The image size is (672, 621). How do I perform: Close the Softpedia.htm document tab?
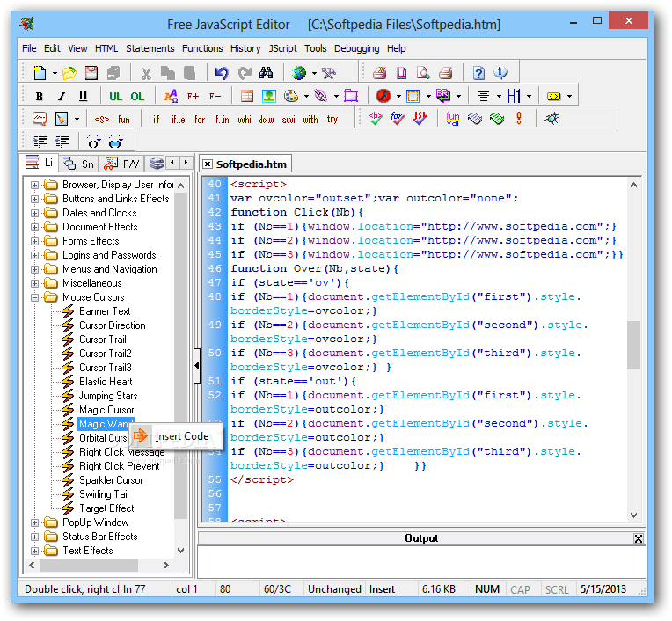click(x=208, y=164)
